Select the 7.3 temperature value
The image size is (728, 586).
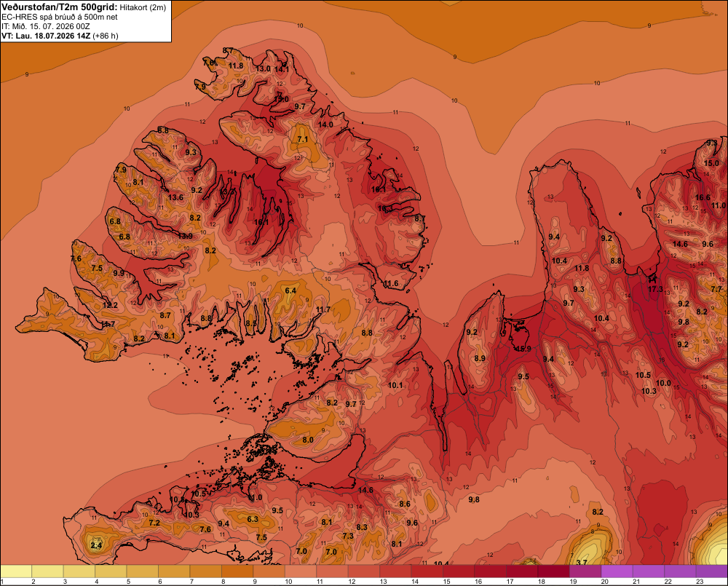tap(348, 536)
